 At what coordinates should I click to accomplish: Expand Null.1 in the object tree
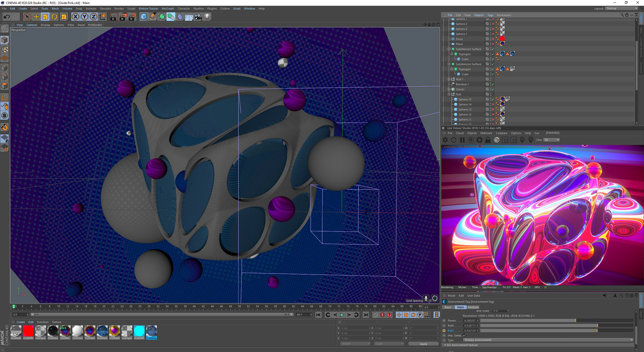pos(449,79)
